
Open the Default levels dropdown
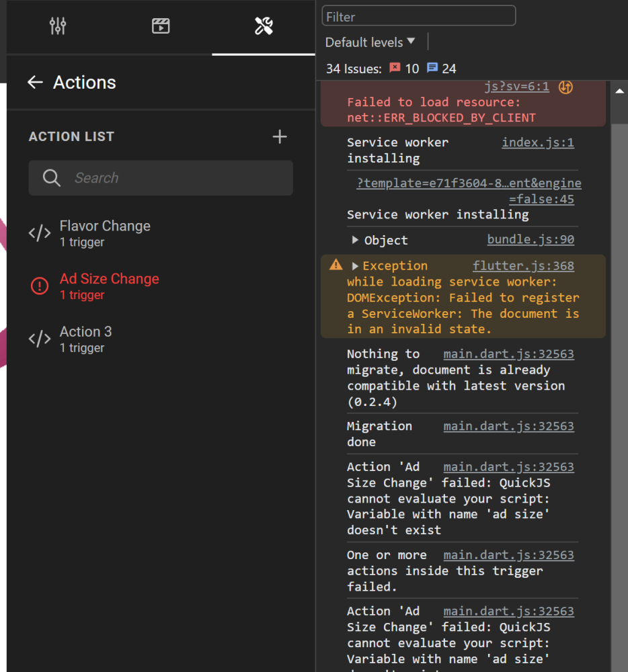click(x=370, y=42)
